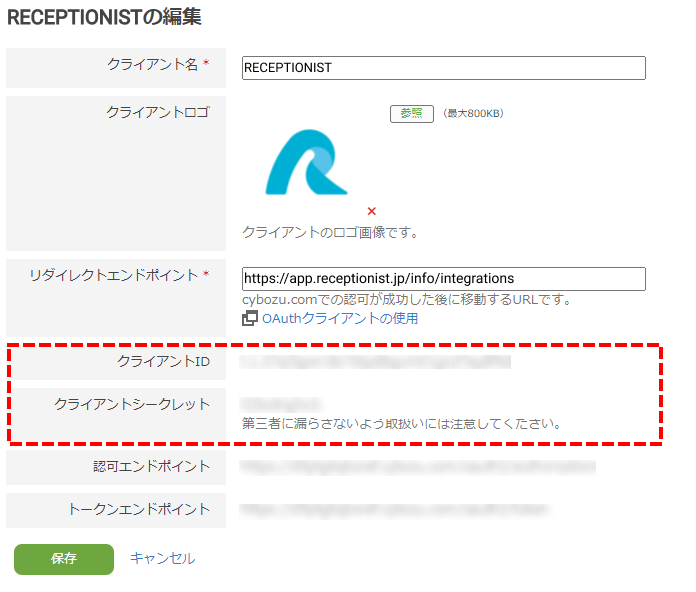Image resolution: width=696 pixels, height=592 pixels.
Task: Click the green 保存 button
Action: click(64, 559)
